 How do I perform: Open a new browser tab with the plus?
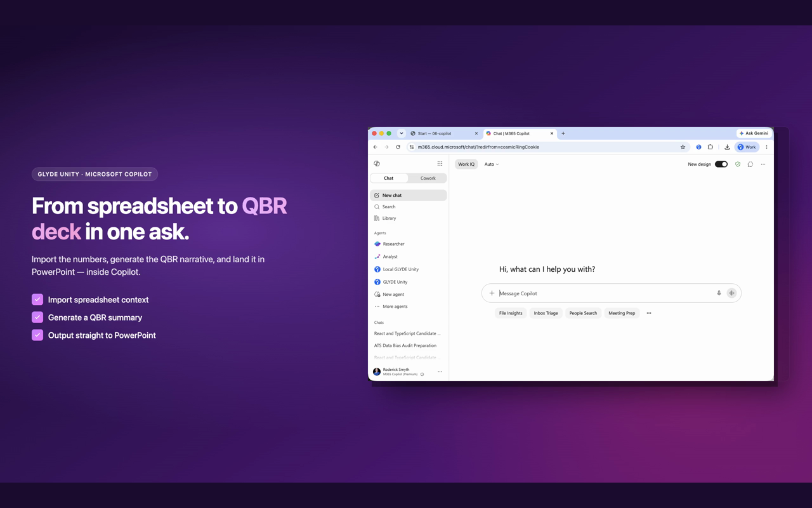tap(563, 133)
